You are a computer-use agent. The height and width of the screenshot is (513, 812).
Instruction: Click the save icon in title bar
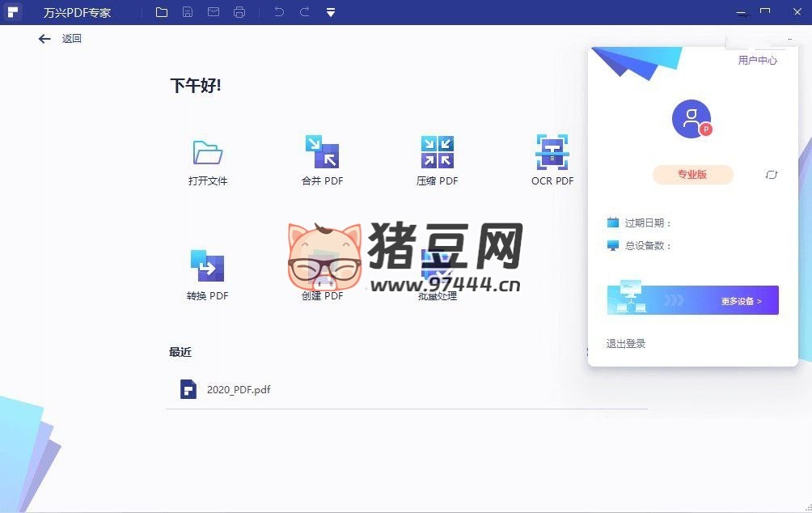point(188,12)
